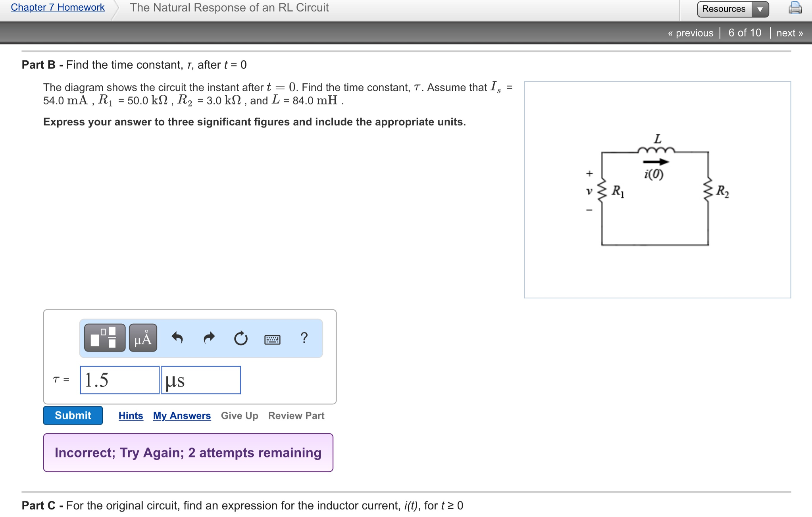View My Answers

coord(182,415)
